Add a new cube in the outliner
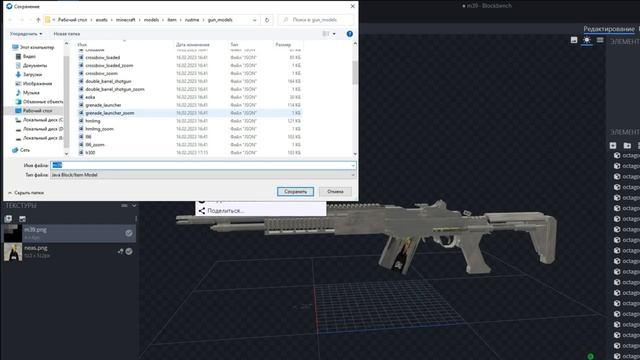Screen dimensions: 640x360 pos(613,145)
